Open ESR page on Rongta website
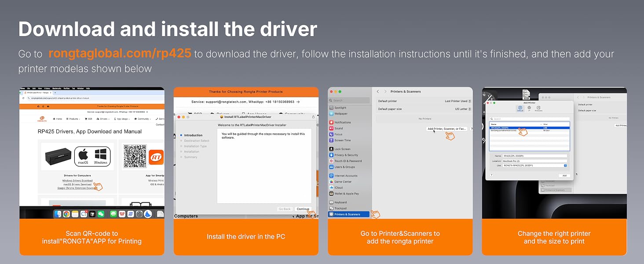Image resolution: width=644 pixels, height=264 pixels. [x=88, y=119]
